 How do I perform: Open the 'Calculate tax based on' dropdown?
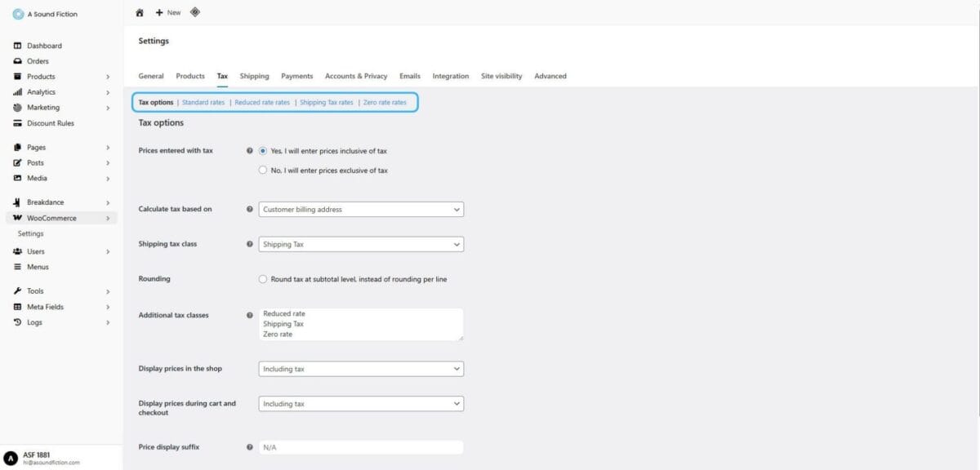pos(360,209)
